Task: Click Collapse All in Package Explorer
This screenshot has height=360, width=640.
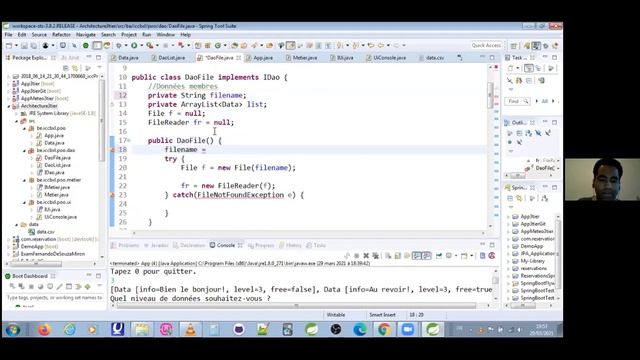Action: coord(66,68)
